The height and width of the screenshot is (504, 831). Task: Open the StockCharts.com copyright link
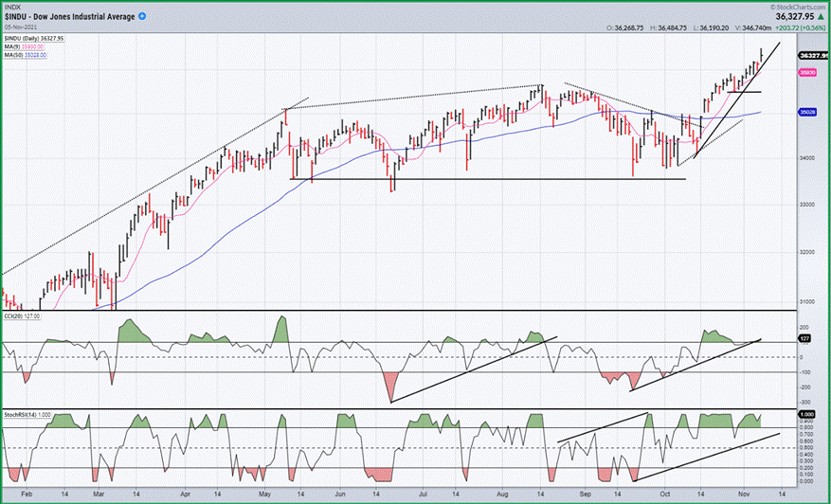[799, 7]
